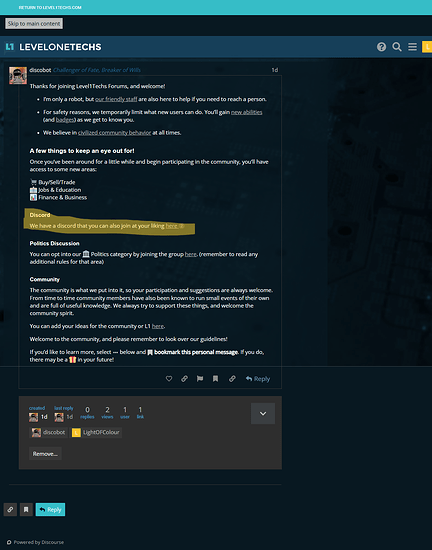Click avatar under 'last reply' in topic map
Image resolution: width=432 pixels, height=550 pixels.
coord(59,417)
